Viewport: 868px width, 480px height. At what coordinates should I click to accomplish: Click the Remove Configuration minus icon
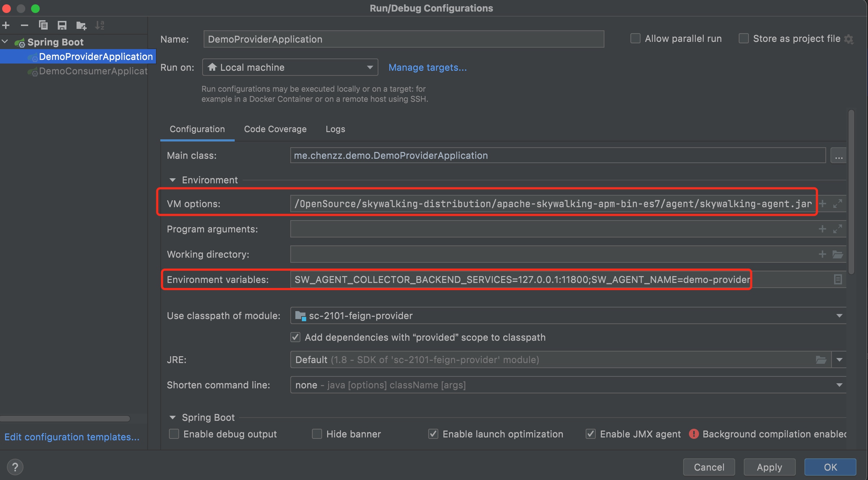(x=25, y=25)
